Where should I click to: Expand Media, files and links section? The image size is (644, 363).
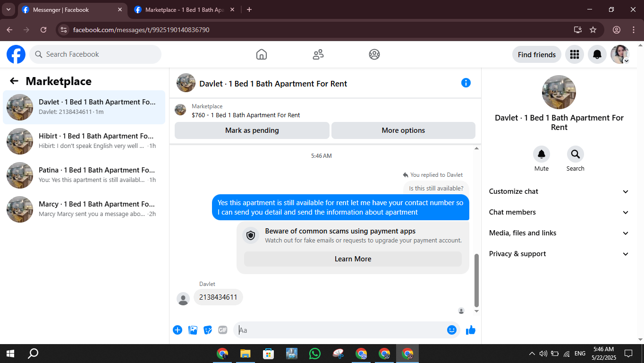click(x=559, y=233)
